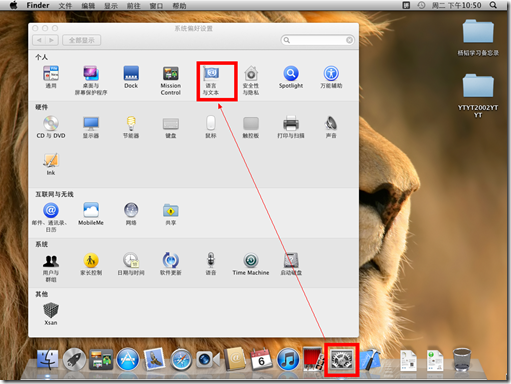
Task: Clear the preferences search field
Action: (x=349, y=40)
